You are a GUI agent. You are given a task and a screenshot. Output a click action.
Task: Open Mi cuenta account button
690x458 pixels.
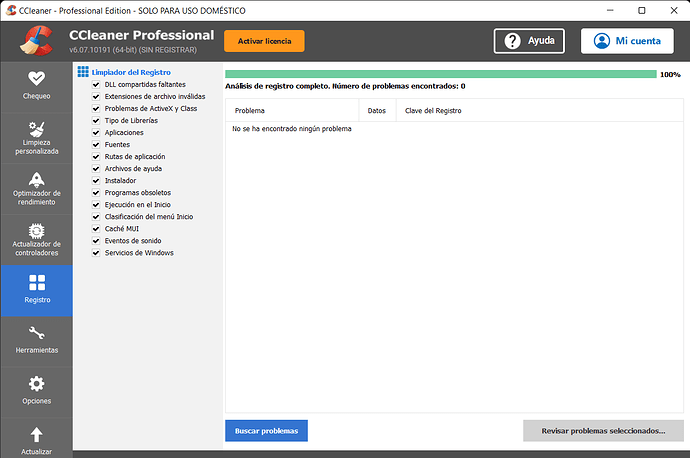click(x=627, y=41)
